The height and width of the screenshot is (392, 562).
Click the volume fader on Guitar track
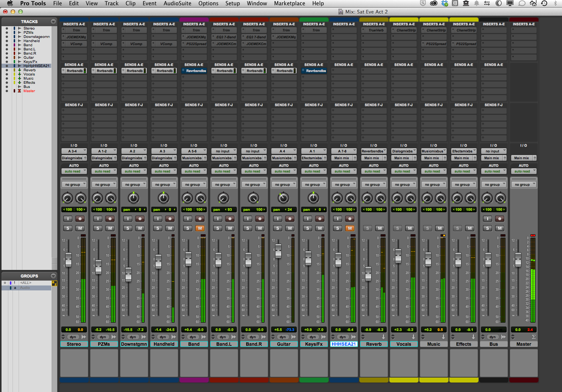pos(278,251)
